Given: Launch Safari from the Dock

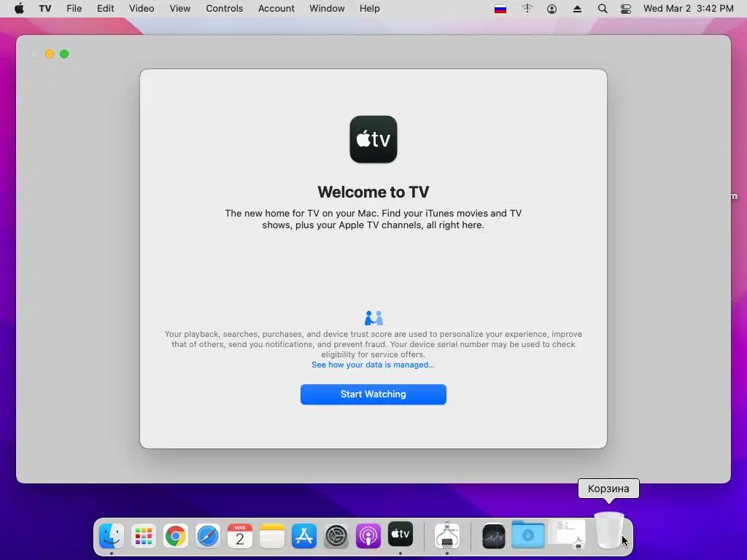Looking at the screenshot, I should 208,536.
